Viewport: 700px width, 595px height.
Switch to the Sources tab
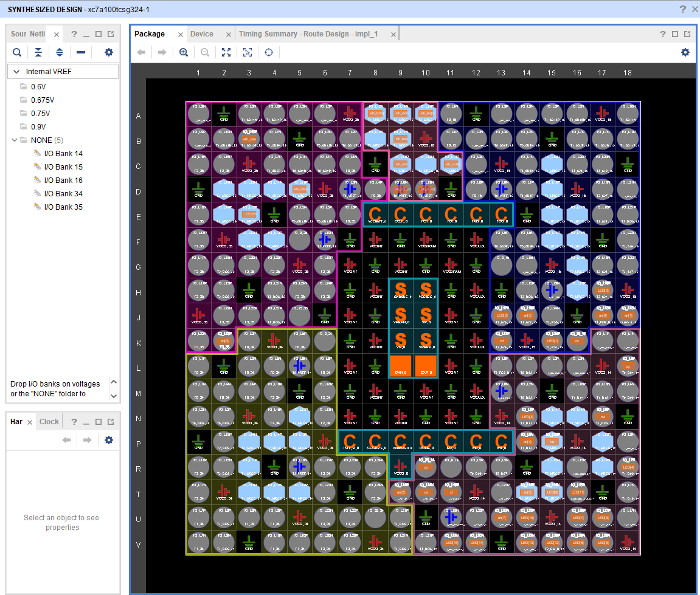(x=19, y=34)
